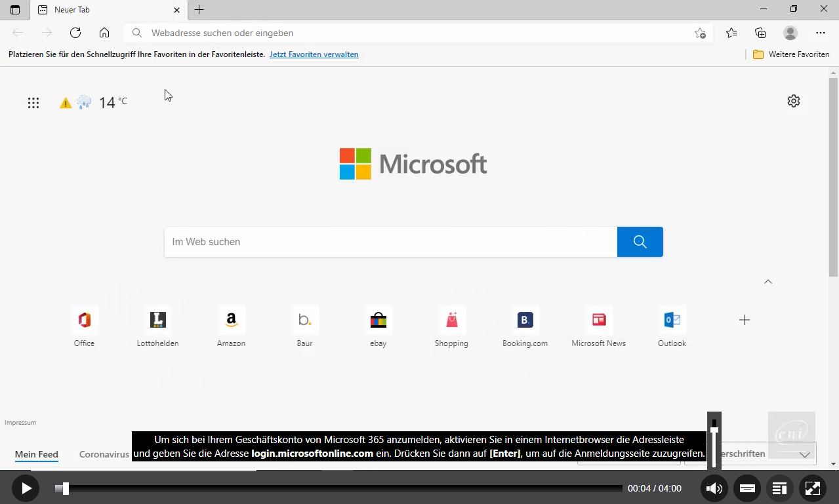Adjust the vertical volume slider
Screen dimensions: 839x504
[714, 440]
